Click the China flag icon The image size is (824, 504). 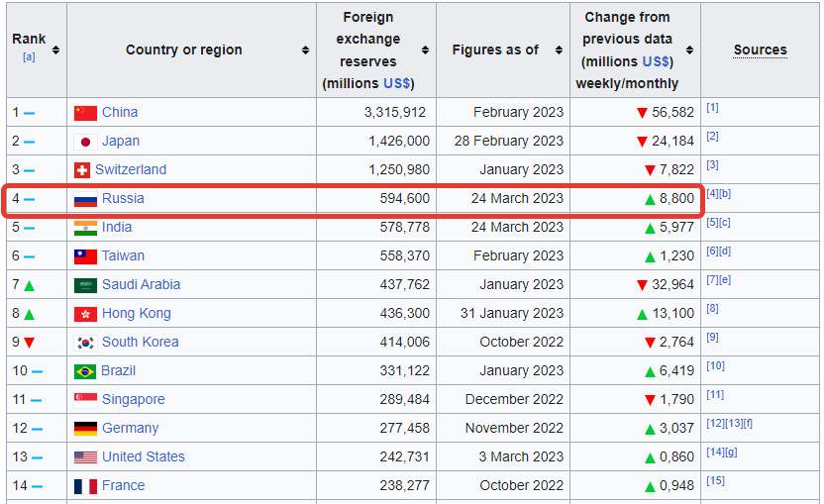coord(85,113)
